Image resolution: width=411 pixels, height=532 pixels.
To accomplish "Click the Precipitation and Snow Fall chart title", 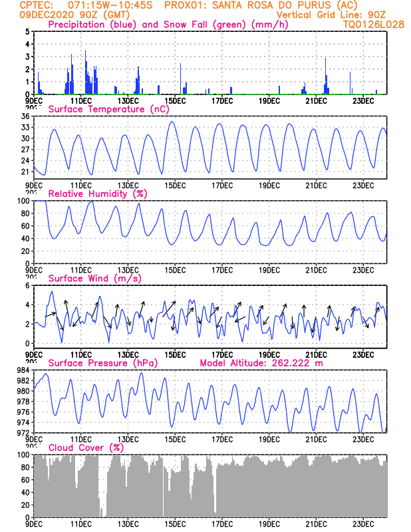I will 168,25.
